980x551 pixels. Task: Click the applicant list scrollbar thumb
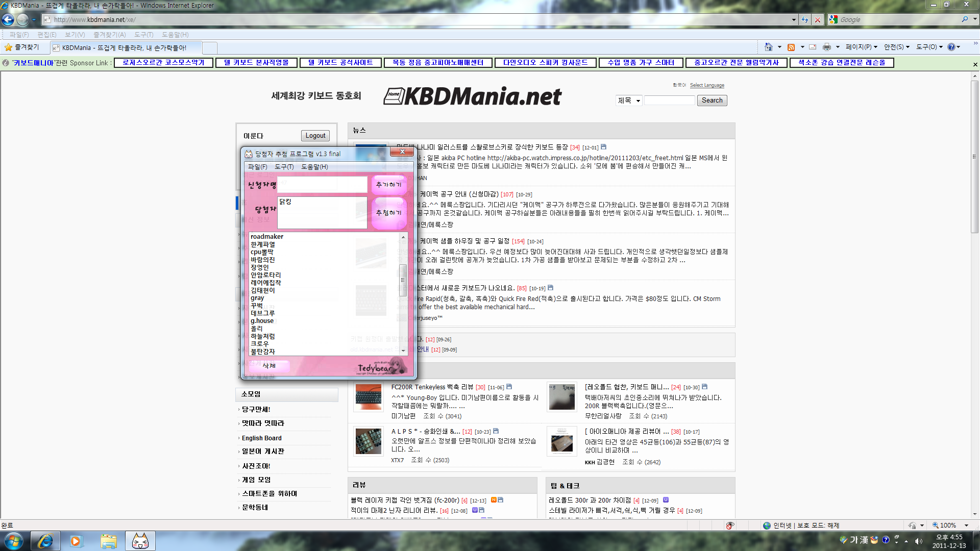pyautogui.click(x=403, y=280)
